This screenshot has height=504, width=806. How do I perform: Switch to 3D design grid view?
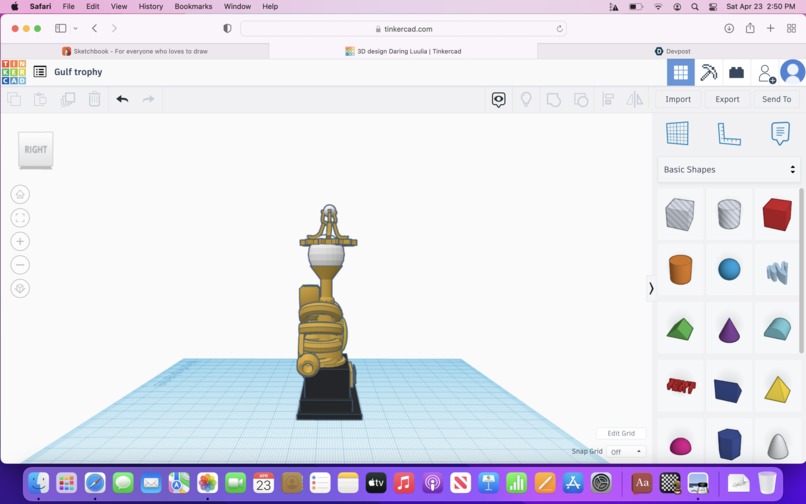(x=681, y=73)
